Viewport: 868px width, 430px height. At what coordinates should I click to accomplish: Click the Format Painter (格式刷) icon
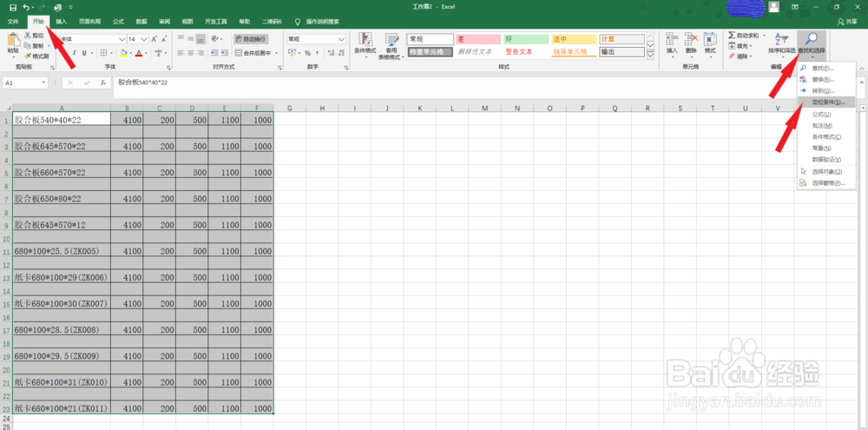point(28,56)
